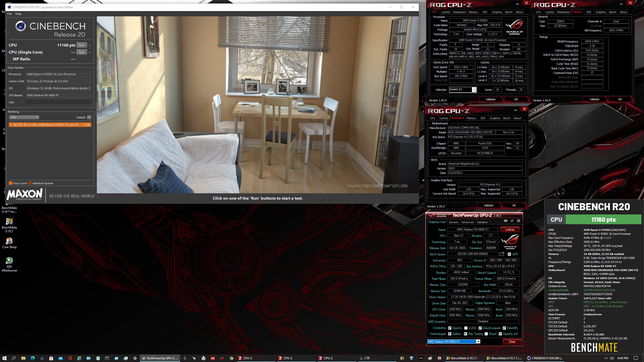The height and width of the screenshot is (362, 644).
Task: Open File Explorer from the taskbar
Action: click(23, 358)
